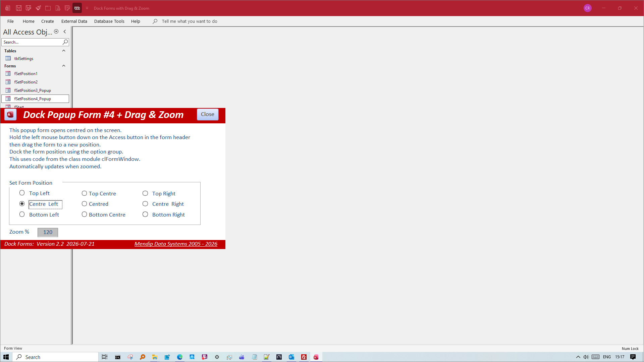The image size is (644, 362).
Task: Select the Top Right position option
Action: (145, 193)
